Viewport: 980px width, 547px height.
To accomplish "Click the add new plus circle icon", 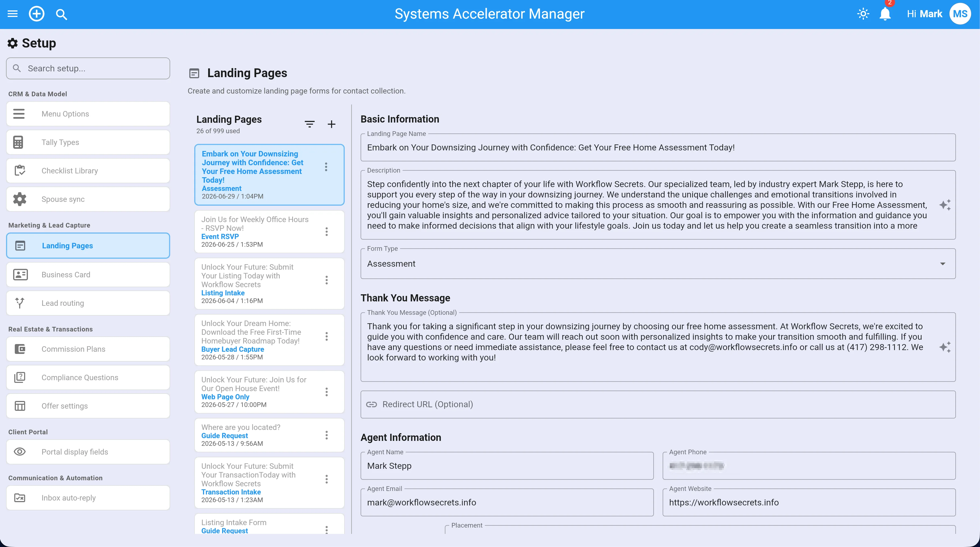I will point(36,14).
